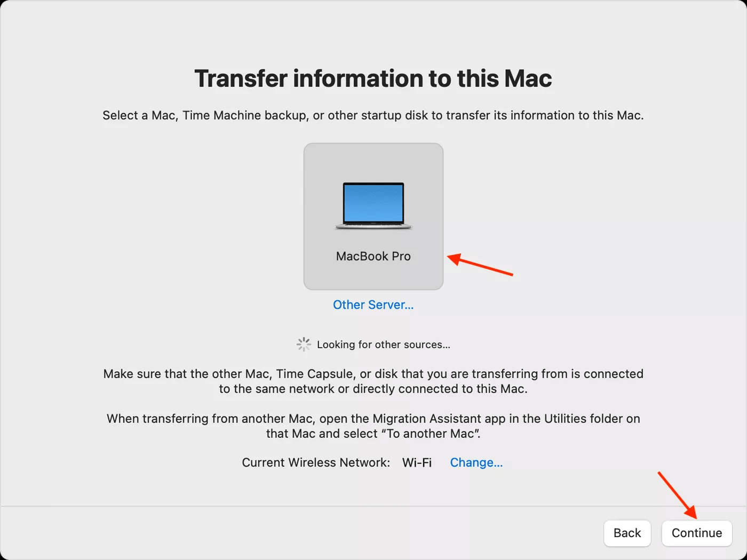
Task: Click the separator line above the buttons
Action: (x=373, y=506)
